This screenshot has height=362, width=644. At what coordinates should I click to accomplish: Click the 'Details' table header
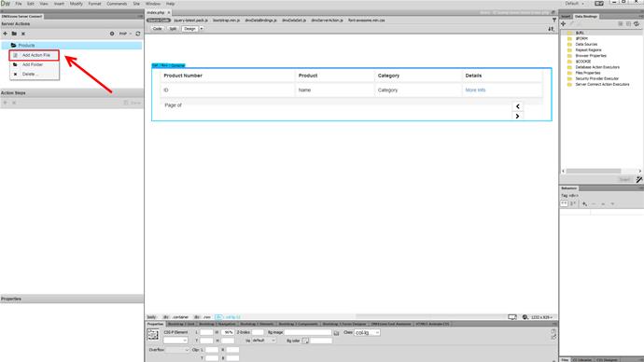click(x=473, y=76)
